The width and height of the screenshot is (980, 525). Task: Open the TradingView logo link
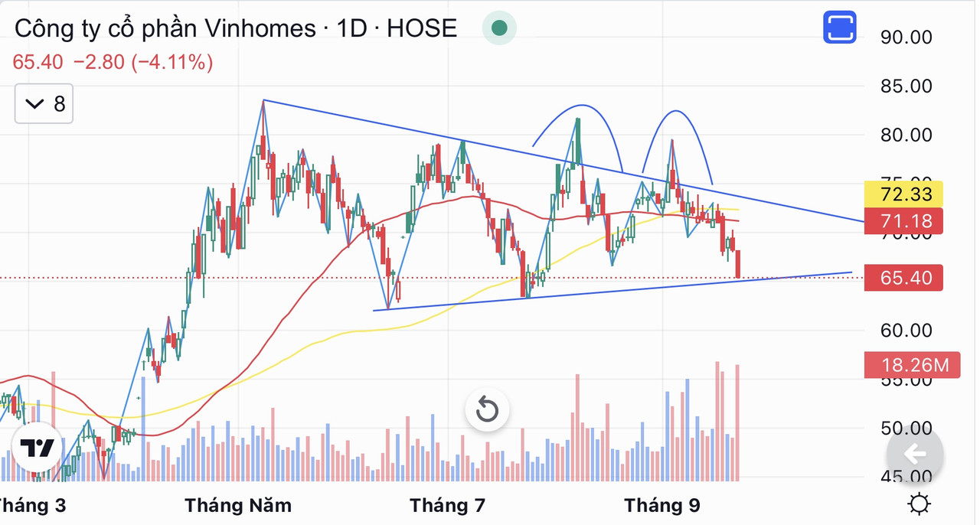click(35, 448)
